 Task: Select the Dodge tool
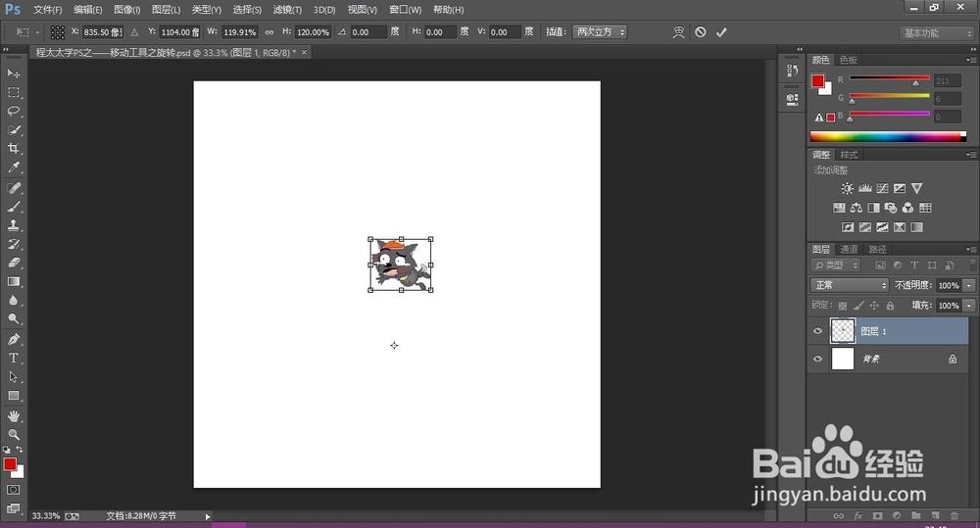(13, 318)
